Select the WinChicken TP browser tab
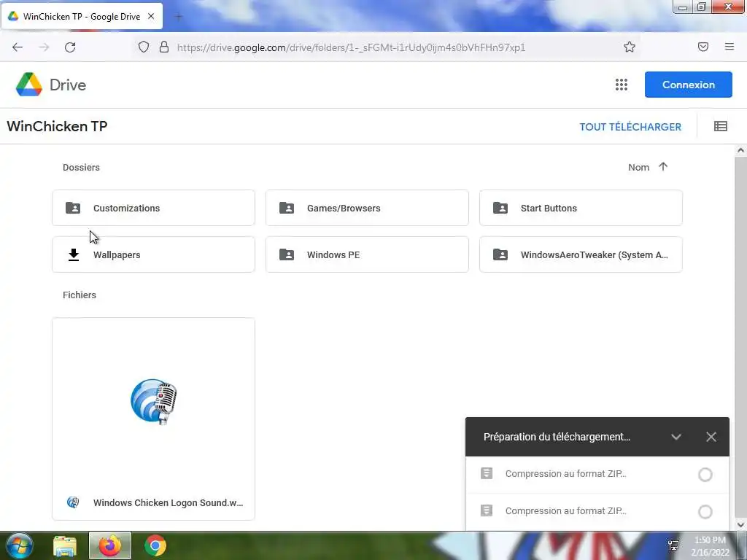This screenshot has width=747, height=560. (82, 16)
